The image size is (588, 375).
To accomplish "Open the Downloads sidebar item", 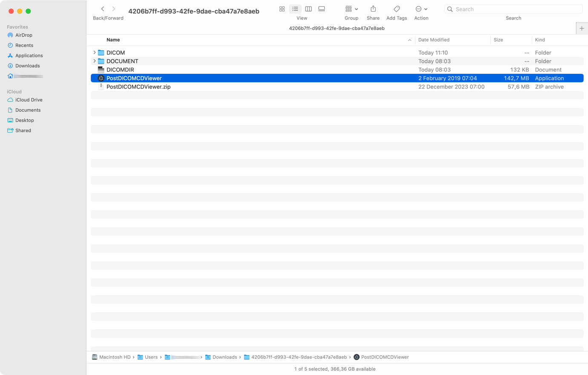I will click(x=27, y=66).
